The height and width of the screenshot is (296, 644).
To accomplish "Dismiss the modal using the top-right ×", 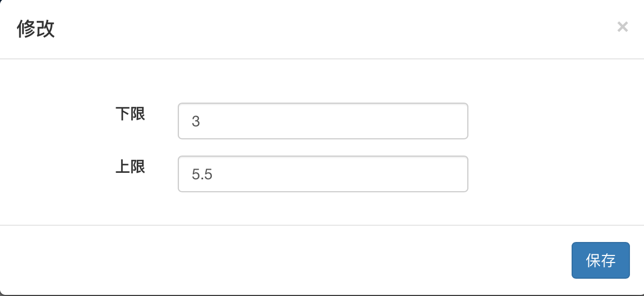I will coord(622,27).
